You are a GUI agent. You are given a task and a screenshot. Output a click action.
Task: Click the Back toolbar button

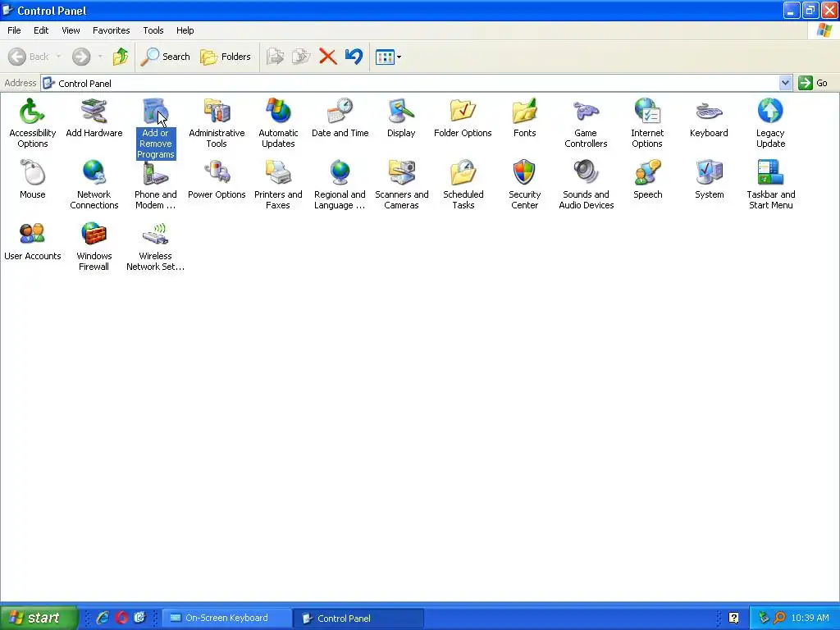click(x=29, y=57)
